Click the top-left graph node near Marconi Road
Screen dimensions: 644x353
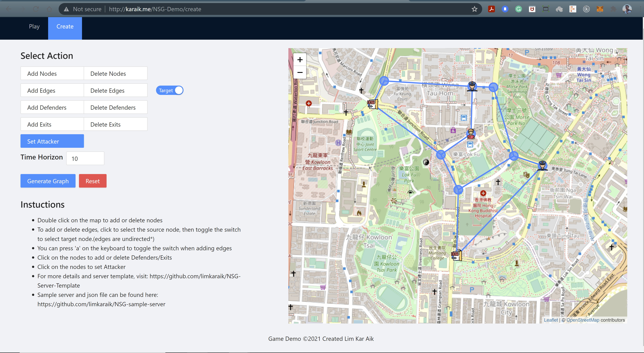[x=384, y=81]
